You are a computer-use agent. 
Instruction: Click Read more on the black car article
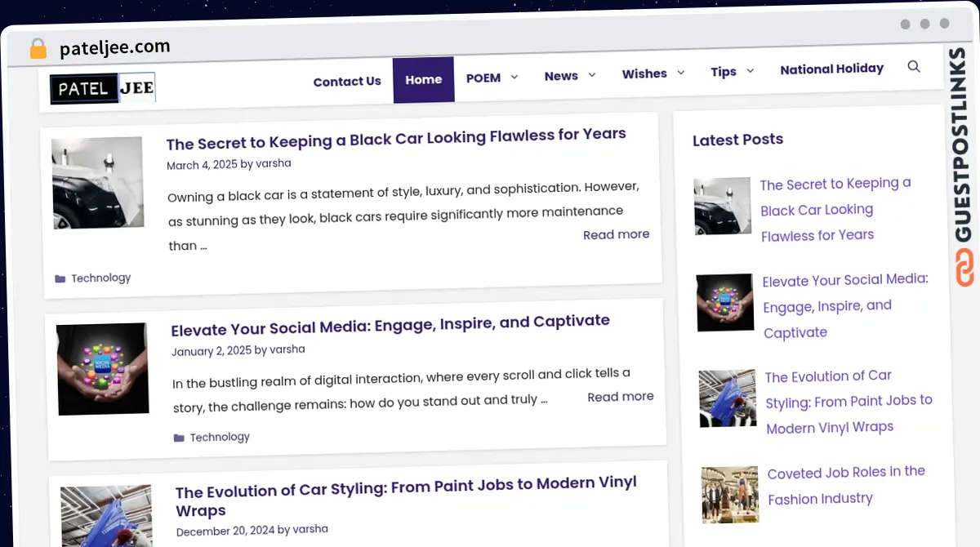point(616,234)
